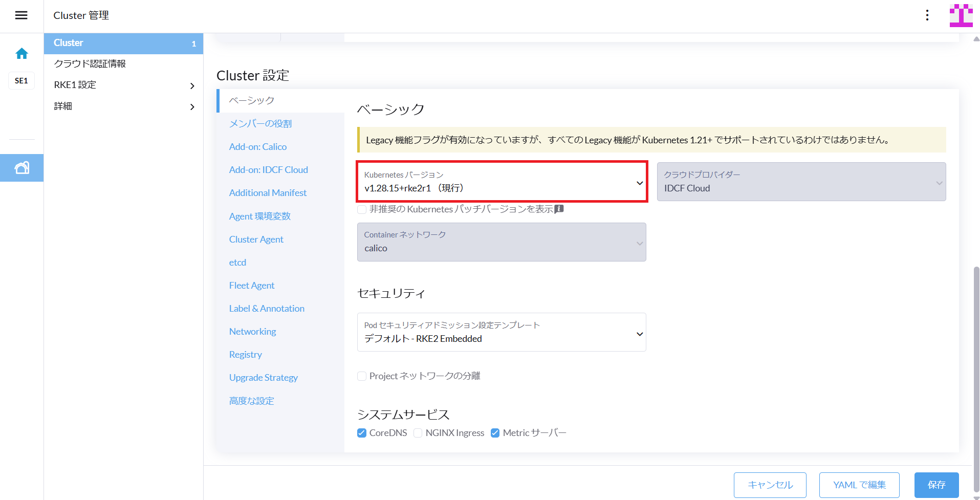Open the Kubernetes version dropdown
This screenshot has width=980, height=500.
point(502,182)
